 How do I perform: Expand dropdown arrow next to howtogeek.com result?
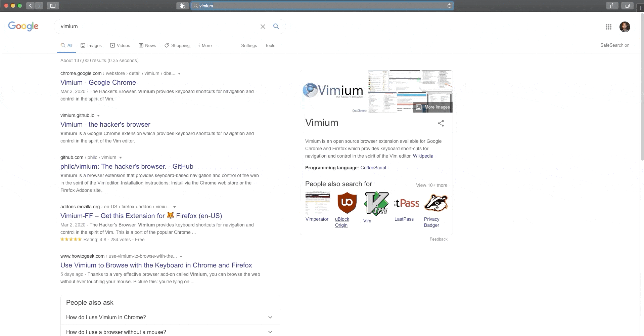pyautogui.click(x=181, y=256)
